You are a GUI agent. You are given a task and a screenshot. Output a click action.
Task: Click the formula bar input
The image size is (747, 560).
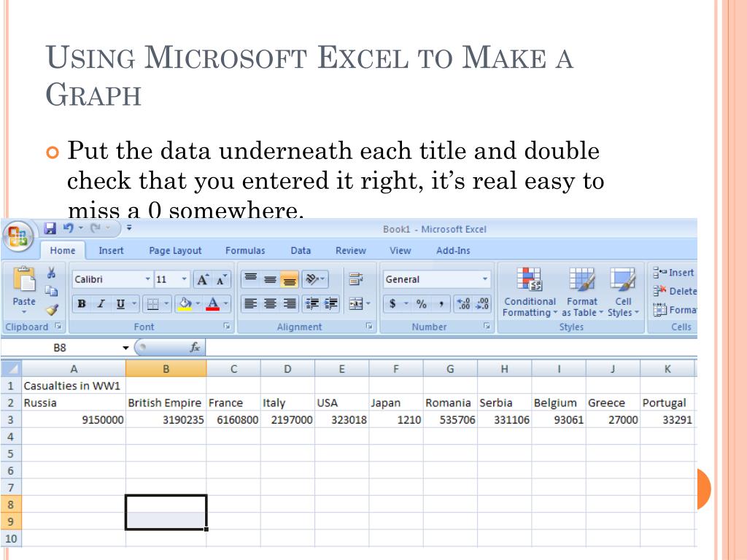point(451,348)
